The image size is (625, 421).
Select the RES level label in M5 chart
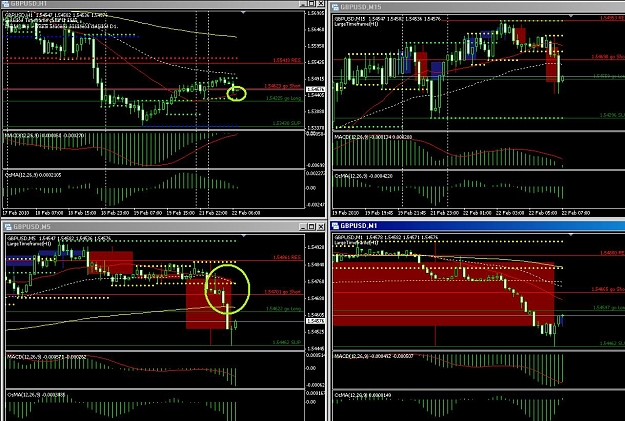(287, 257)
